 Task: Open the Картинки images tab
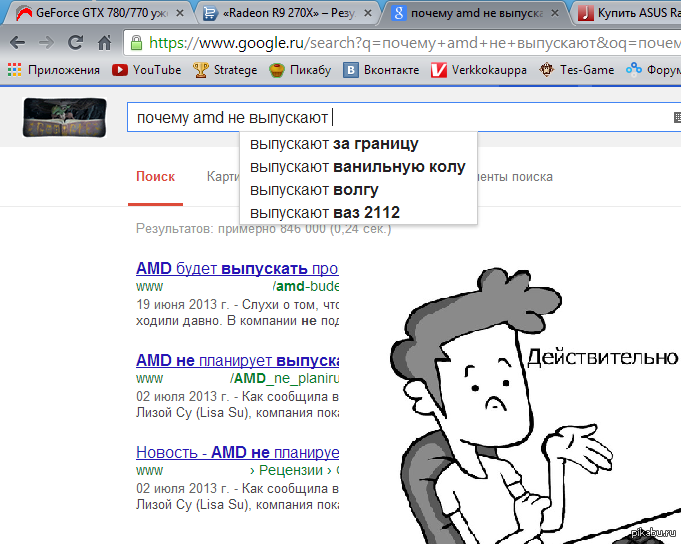click(x=223, y=177)
